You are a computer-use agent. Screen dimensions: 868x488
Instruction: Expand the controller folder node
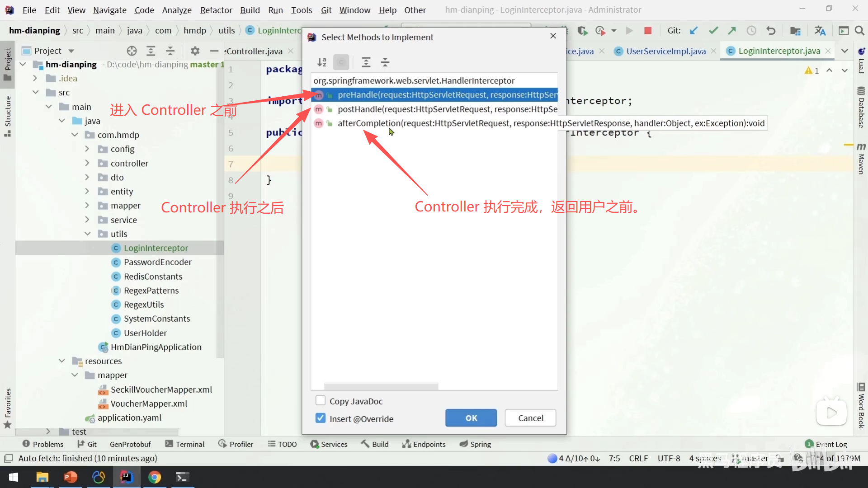click(x=88, y=163)
